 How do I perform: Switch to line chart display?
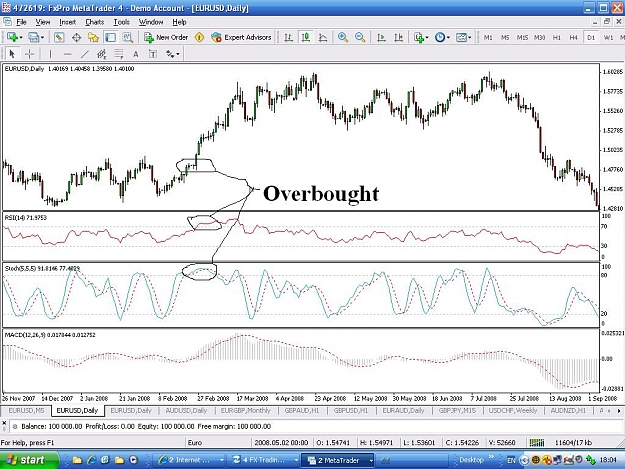(323, 37)
